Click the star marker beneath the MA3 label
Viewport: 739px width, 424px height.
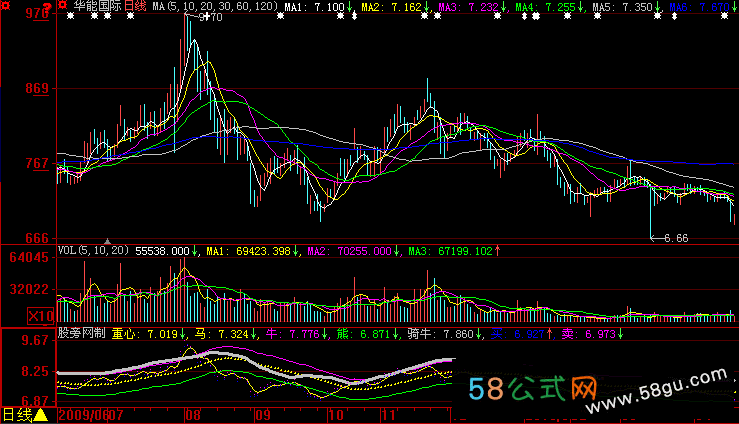click(437, 16)
